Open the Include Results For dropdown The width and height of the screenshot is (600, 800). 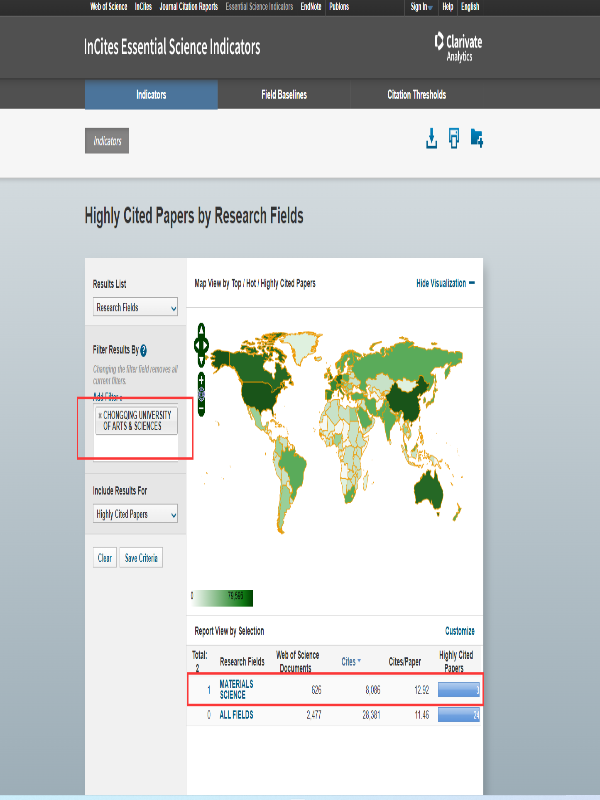pyautogui.click(x=136, y=514)
